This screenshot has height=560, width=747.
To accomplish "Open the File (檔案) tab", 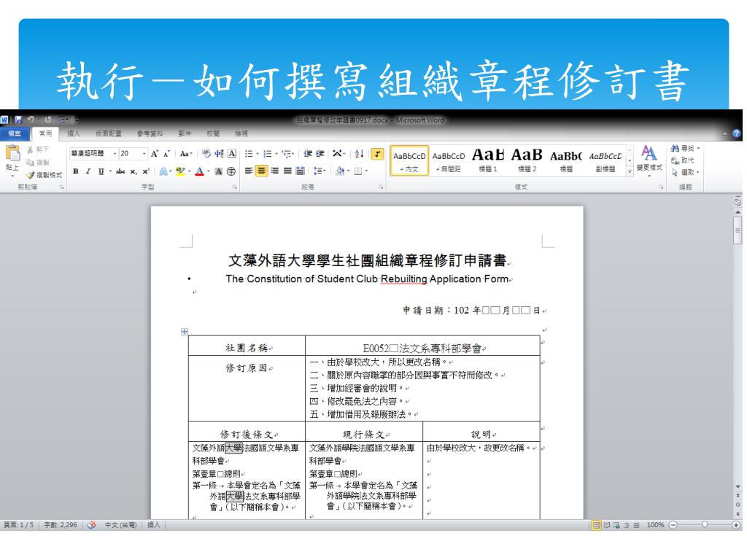I will (x=15, y=134).
